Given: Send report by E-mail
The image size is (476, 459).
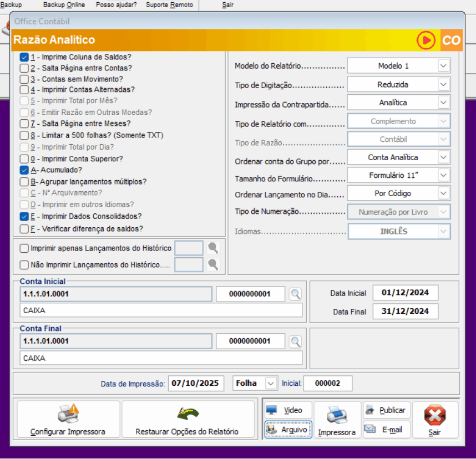Looking at the screenshot, I should (x=387, y=429).
